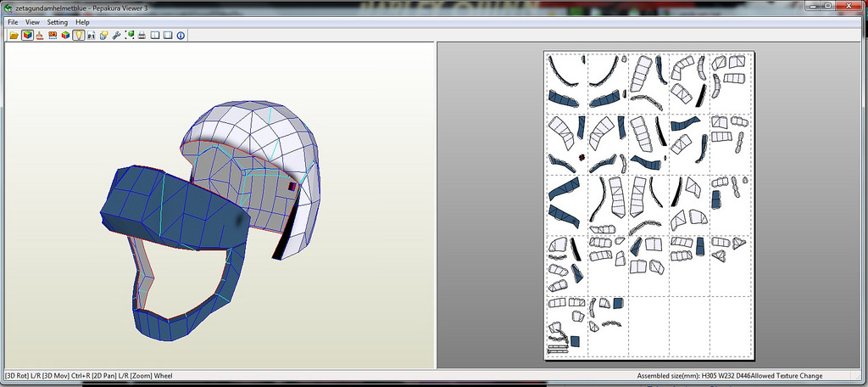The height and width of the screenshot is (387, 868).
Task: Open the Setting menu
Action: 57,22
